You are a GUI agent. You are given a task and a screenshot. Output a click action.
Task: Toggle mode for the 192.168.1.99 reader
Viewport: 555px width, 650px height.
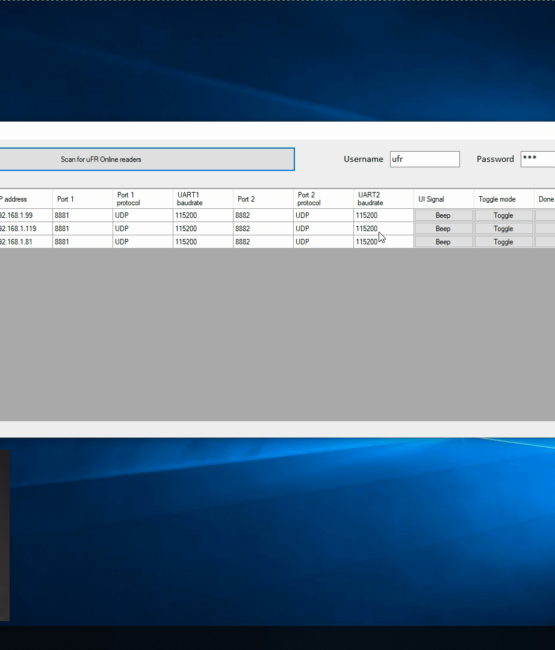(x=503, y=215)
